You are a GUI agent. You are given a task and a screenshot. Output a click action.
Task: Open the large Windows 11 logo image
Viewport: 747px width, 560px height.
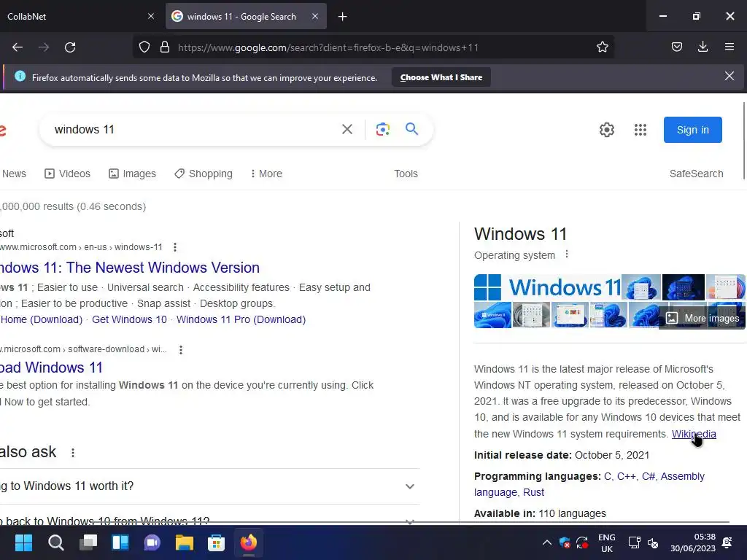click(x=547, y=287)
